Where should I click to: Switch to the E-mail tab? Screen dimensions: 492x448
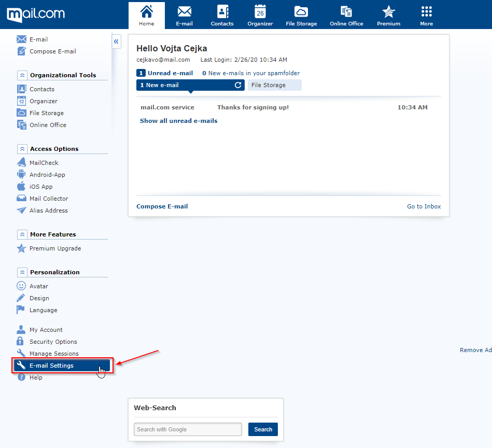184,16
